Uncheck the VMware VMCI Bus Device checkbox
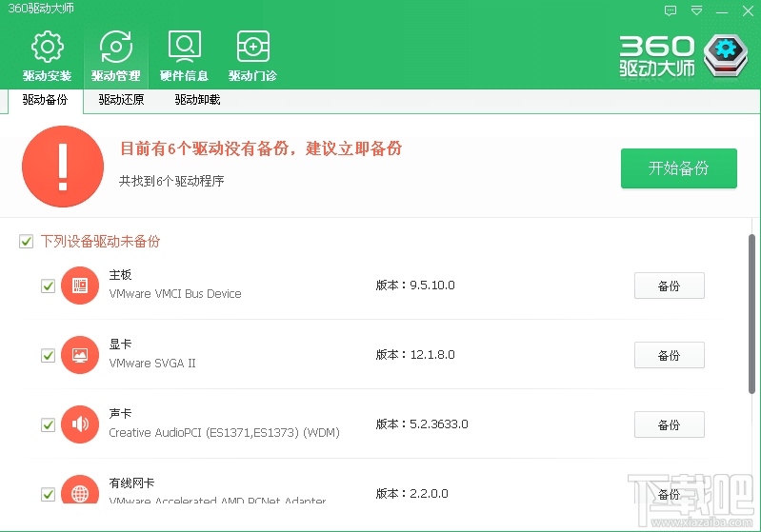The height and width of the screenshot is (532, 761). coord(48,286)
